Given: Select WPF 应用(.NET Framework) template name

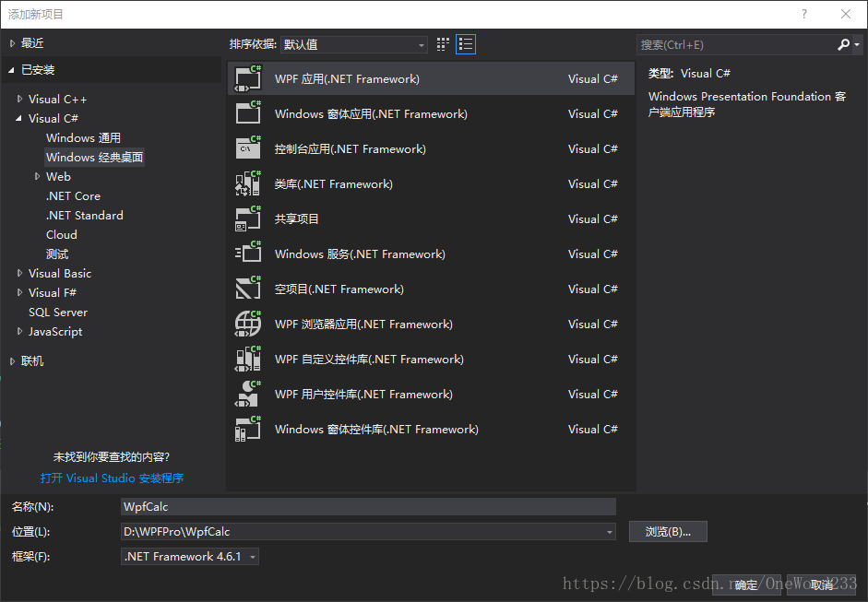Looking at the screenshot, I should (x=347, y=78).
